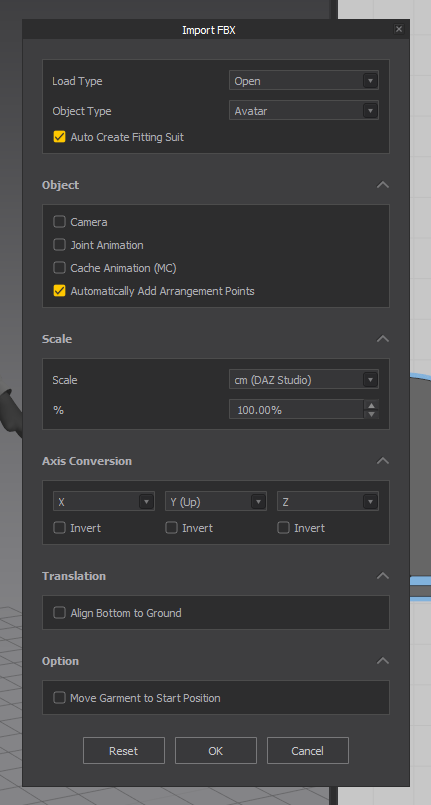Image resolution: width=431 pixels, height=805 pixels.
Task: Increase scale percentage with up arrow
Action: pos(371,405)
